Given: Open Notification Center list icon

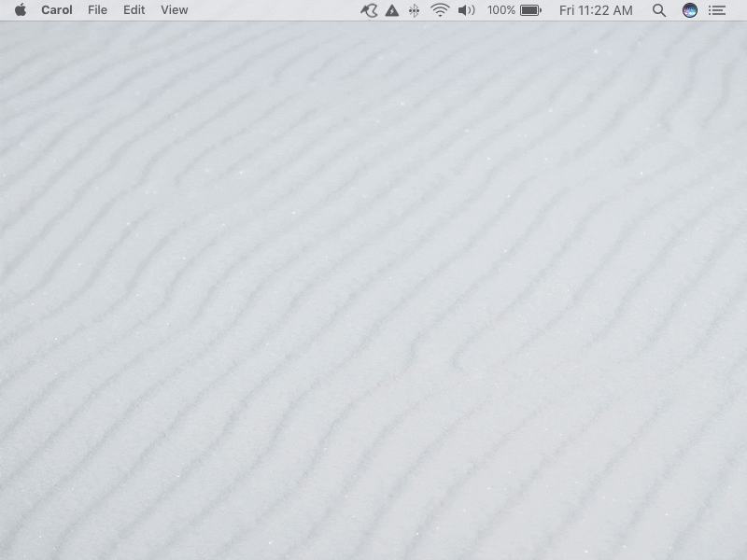Looking at the screenshot, I should pyautogui.click(x=717, y=10).
